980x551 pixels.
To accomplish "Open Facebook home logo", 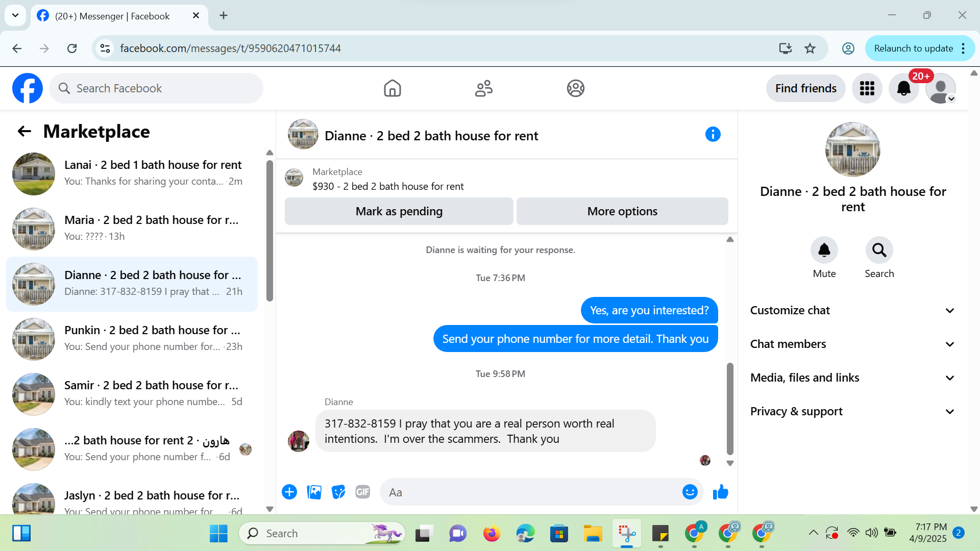I will point(28,88).
